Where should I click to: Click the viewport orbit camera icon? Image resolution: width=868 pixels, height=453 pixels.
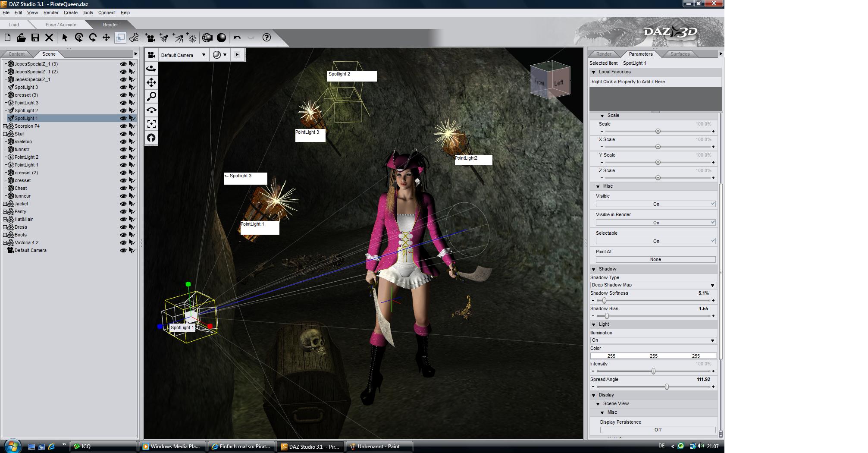click(151, 69)
